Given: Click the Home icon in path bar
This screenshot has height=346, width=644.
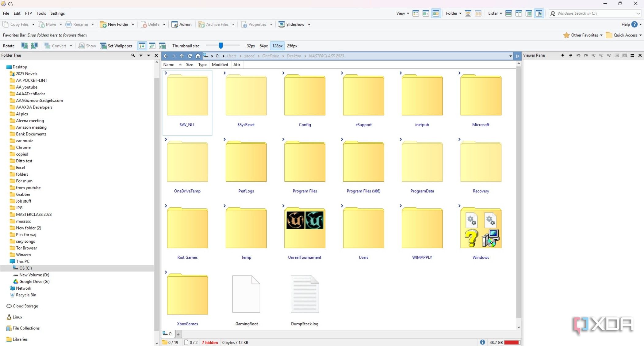Looking at the screenshot, I should pos(198,56).
